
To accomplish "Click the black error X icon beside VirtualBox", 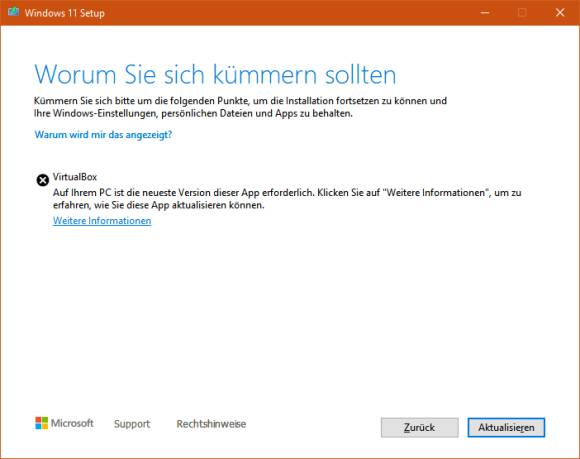I will pos(43,180).
